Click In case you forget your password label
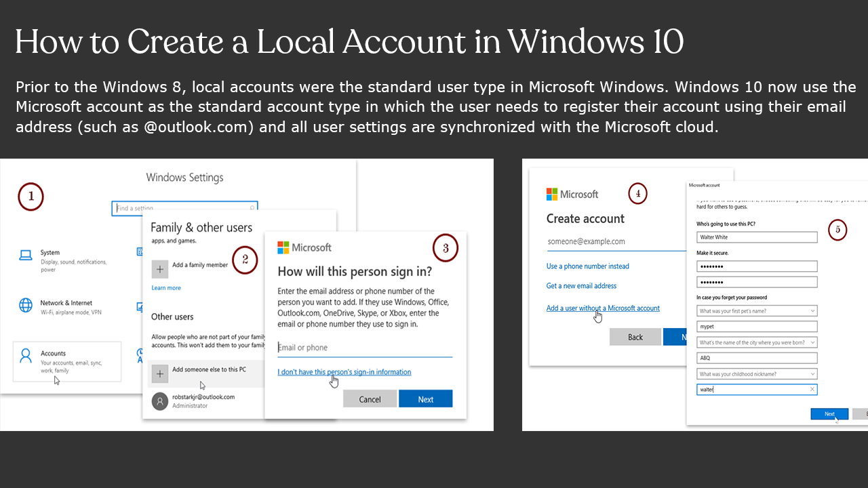This screenshot has height=488, width=868. point(732,298)
